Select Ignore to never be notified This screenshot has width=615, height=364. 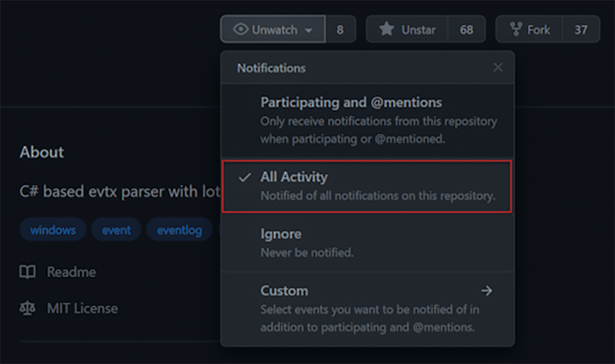pyautogui.click(x=368, y=243)
